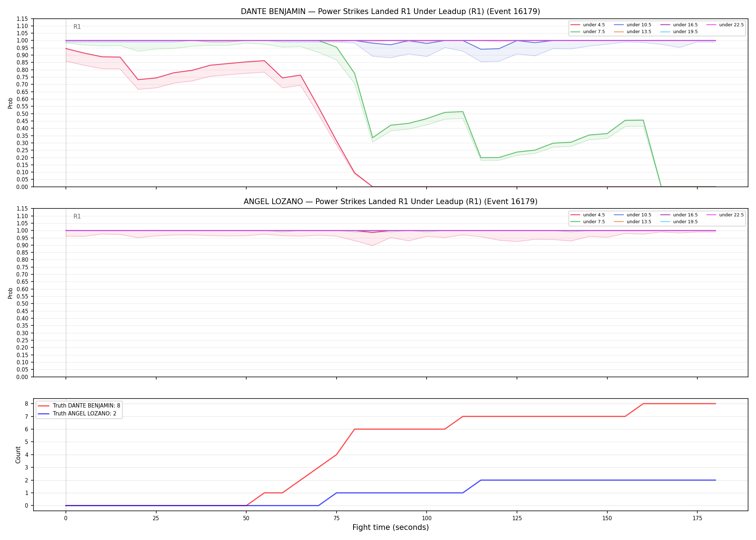
Task: Click the ANGEL LOZANO Power Strikes chart title
Action: click(390, 202)
